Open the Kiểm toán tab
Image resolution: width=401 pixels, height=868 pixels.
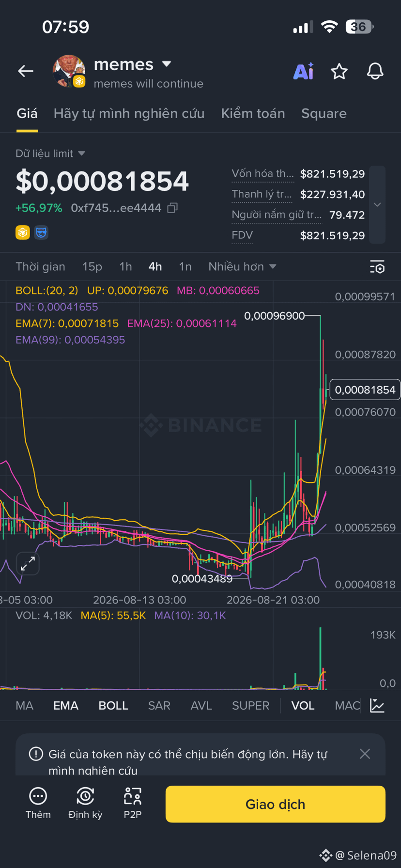point(253,113)
